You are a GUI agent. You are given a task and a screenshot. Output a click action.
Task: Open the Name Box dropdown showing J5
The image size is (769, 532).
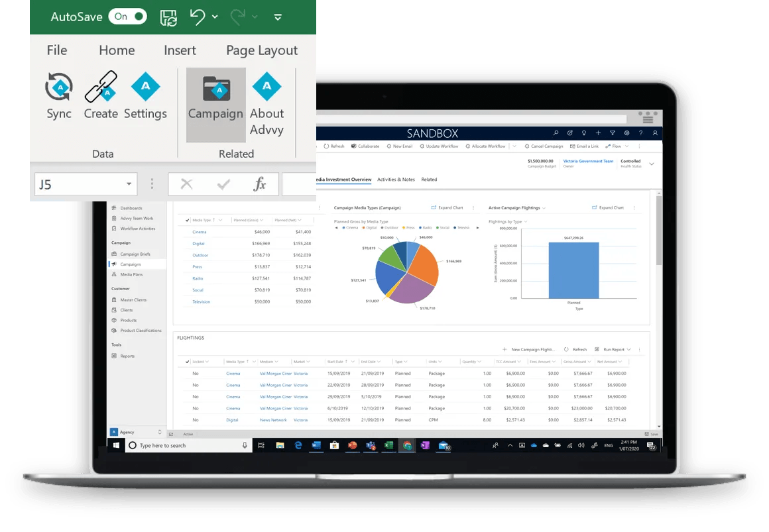point(129,184)
